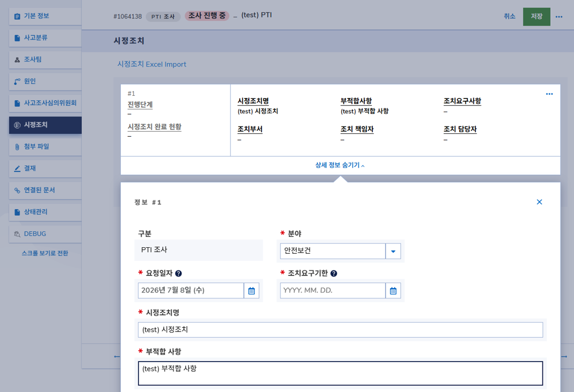Open the 연결된 문서 sidebar section
Screen dimensions: 574x392
click(45, 191)
